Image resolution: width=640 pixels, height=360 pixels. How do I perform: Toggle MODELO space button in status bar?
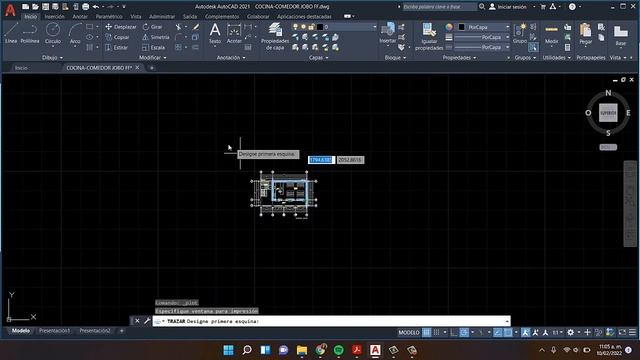[x=409, y=332]
